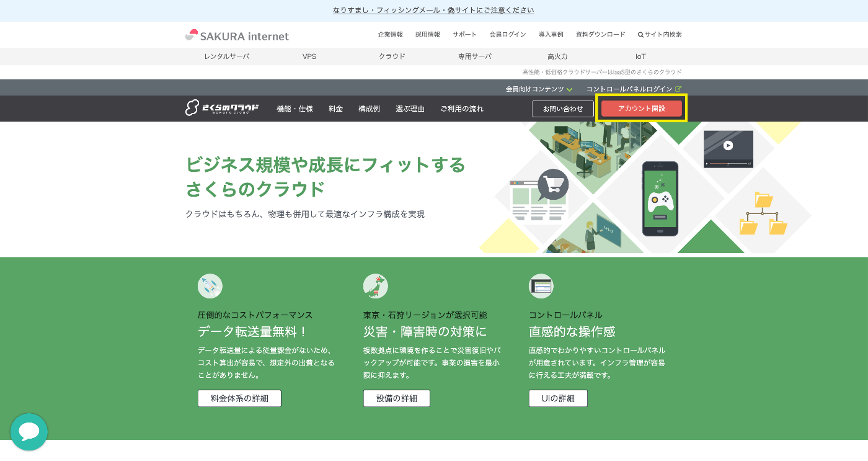Click the アカウント開設 button
The height and width of the screenshot is (461, 868).
click(642, 109)
